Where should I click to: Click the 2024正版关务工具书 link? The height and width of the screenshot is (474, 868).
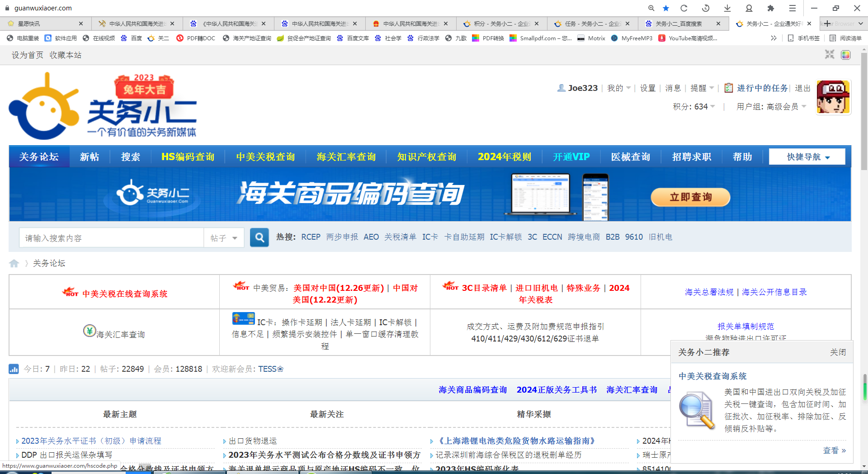557,389
